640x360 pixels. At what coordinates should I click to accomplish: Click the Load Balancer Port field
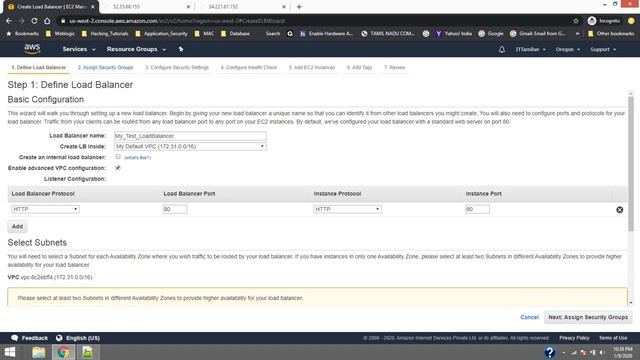pyautogui.click(x=175, y=209)
